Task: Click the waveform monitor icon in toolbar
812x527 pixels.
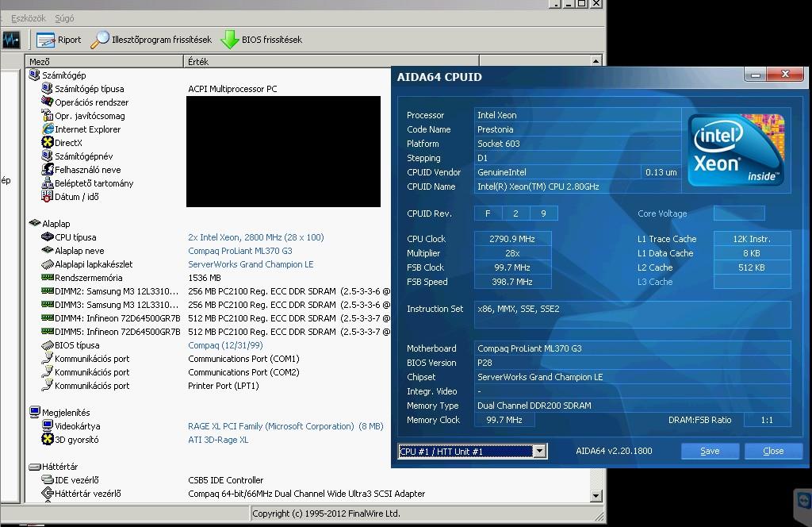Action: [x=11, y=40]
